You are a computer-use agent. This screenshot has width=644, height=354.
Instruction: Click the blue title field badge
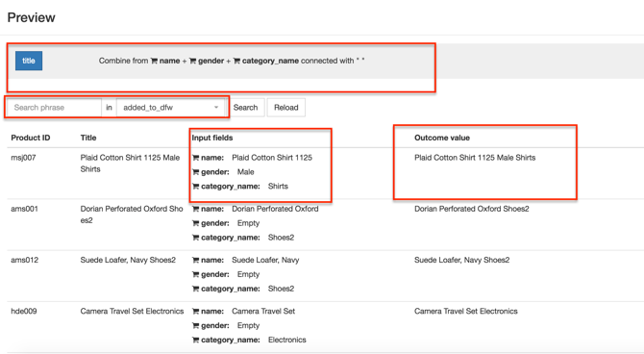click(x=29, y=61)
